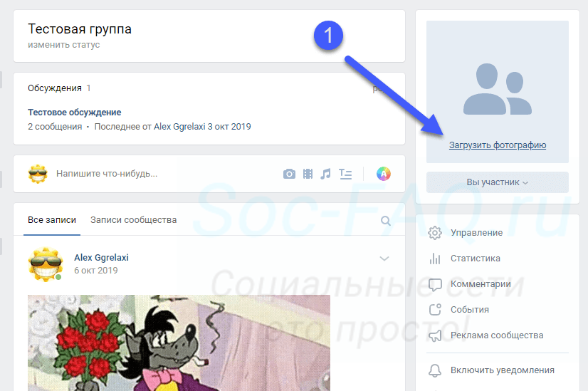Click Alex Ggrelaxi in last message line
Viewport: 588px width, 391px height.
point(179,127)
